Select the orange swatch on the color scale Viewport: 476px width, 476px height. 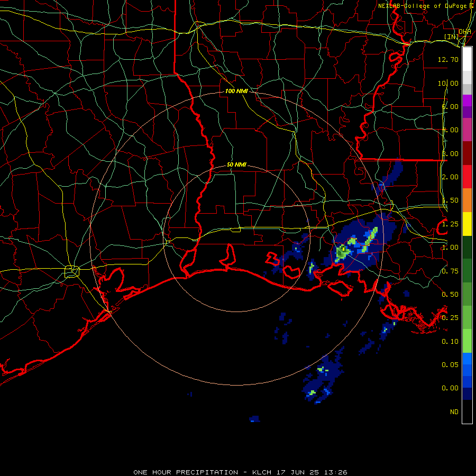pos(467,200)
